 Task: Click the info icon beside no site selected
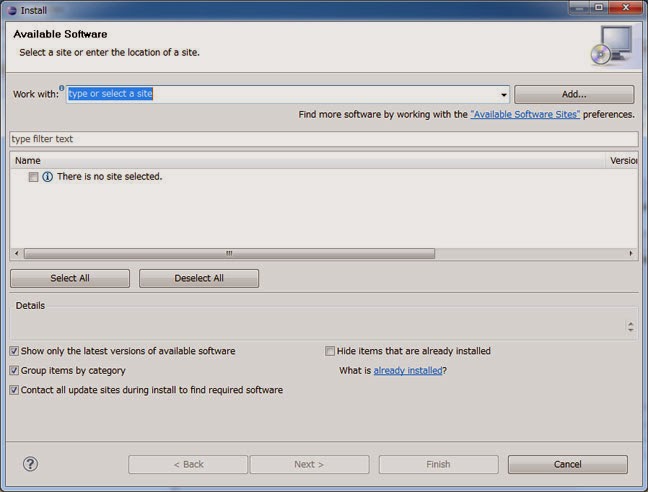(x=48, y=177)
